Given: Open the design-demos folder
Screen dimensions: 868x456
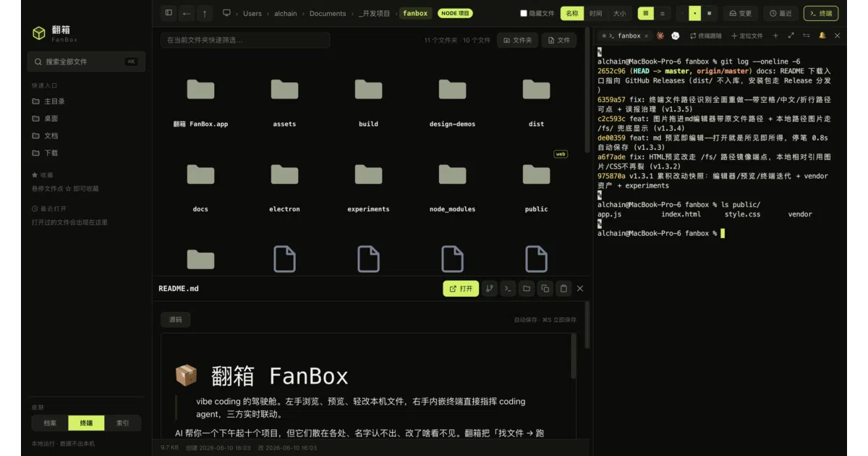Looking at the screenshot, I should click(x=452, y=102).
